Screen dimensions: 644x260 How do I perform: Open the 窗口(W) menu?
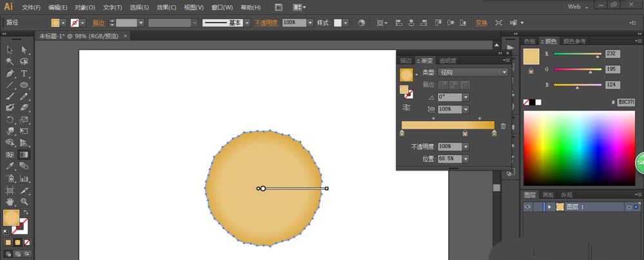coord(222,7)
